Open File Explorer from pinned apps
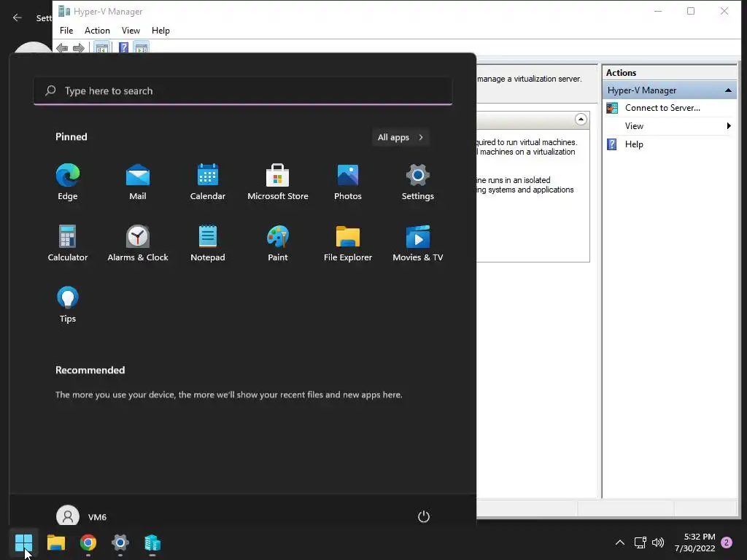 coord(348,244)
